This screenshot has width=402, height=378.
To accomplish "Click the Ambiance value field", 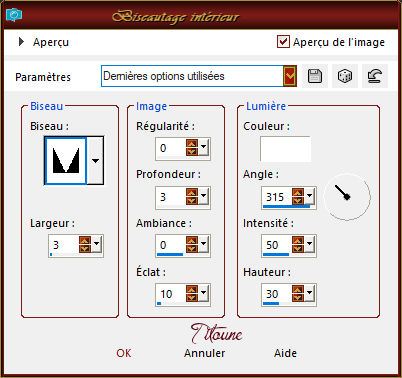I will pos(171,245).
